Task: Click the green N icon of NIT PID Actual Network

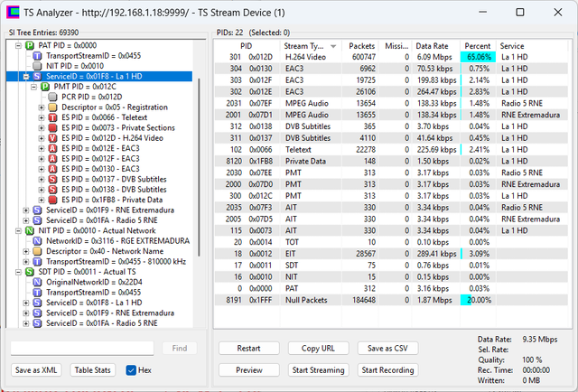Action: [30, 231]
